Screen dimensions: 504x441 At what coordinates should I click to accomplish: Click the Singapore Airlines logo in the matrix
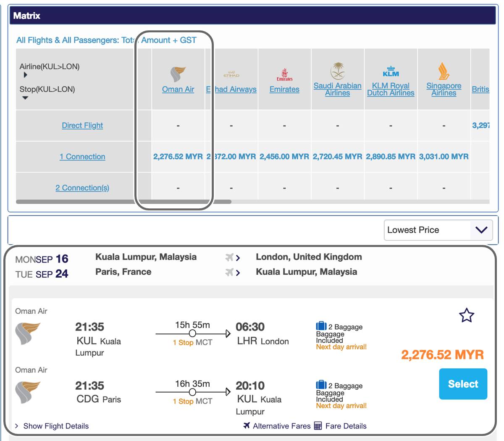[444, 71]
